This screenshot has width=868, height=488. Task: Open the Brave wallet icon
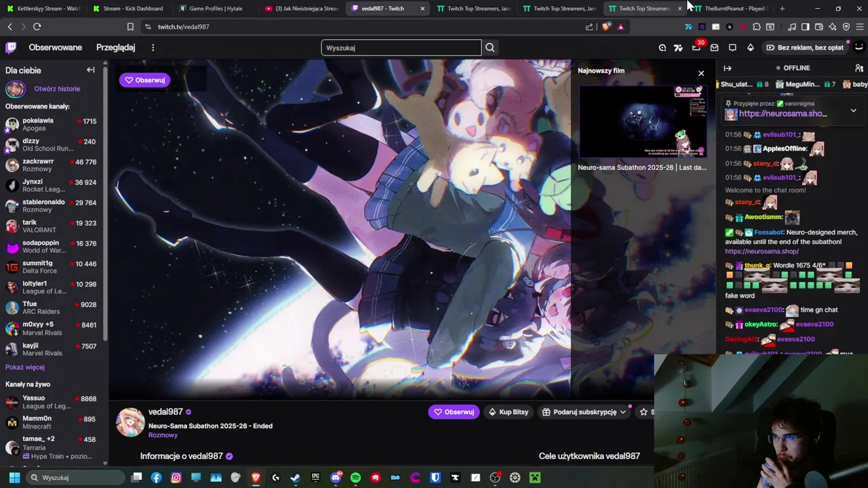click(819, 26)
